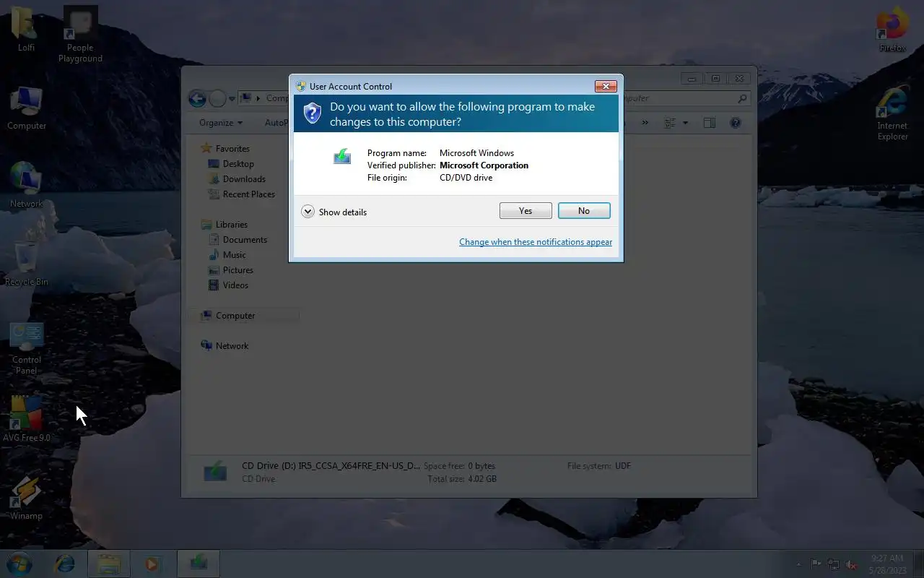Click the Help icon in Explorer toolbar
This screenshot has height=578, width=924.
click(x=736, y=123)
